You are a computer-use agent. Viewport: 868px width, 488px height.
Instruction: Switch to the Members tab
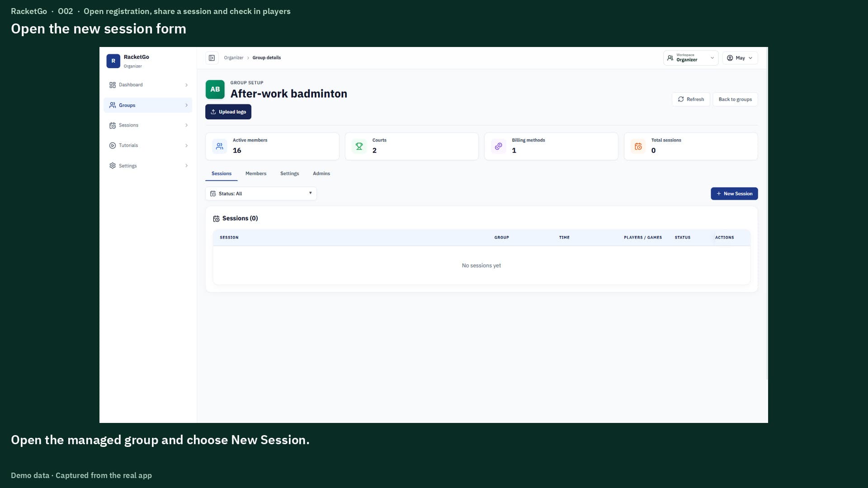tap(256, 174)
